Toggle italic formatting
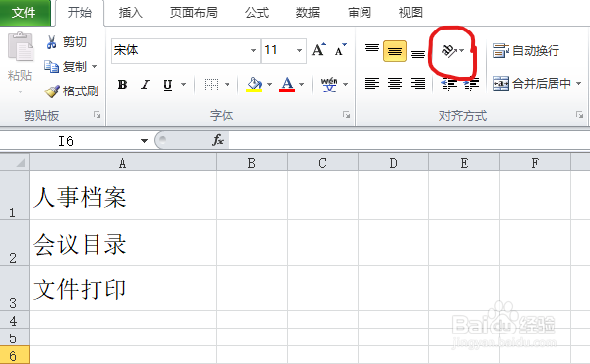The width and height of the screenshot is (590, 364). pos(145,85)
